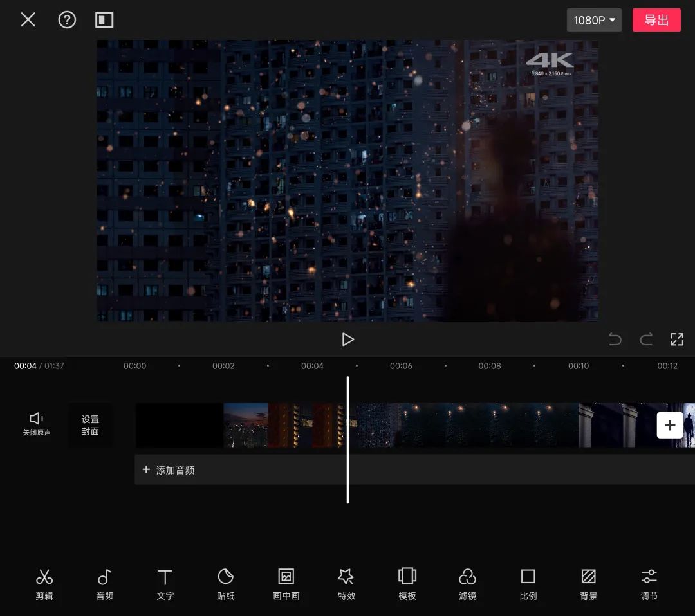Open the 特效 effects tool

(346, 584)
